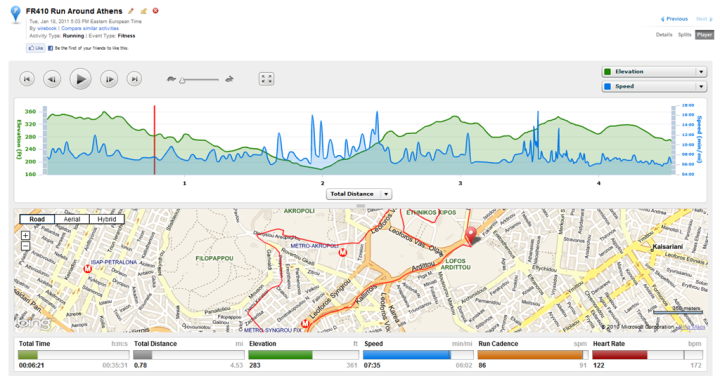This screenshot has width=720, height=376.
Task: Delete activity using red X icon
Action: tap(156, 11)
